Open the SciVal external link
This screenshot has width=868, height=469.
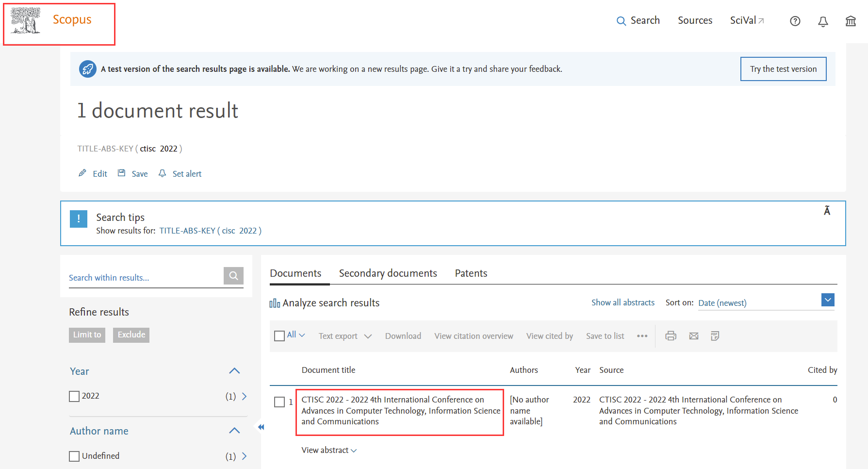coord(747,20)
